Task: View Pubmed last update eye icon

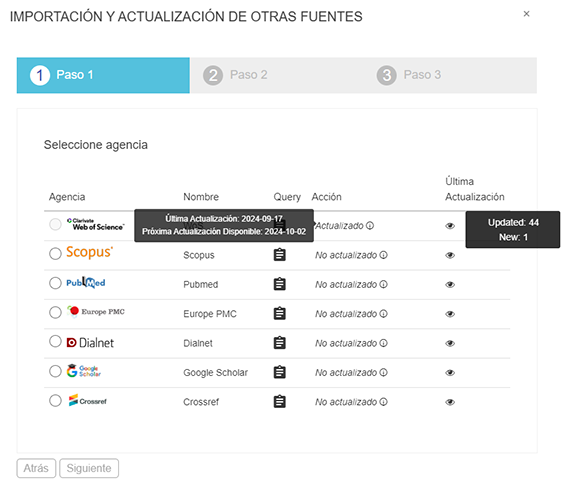Action: [x=450, y=285]
